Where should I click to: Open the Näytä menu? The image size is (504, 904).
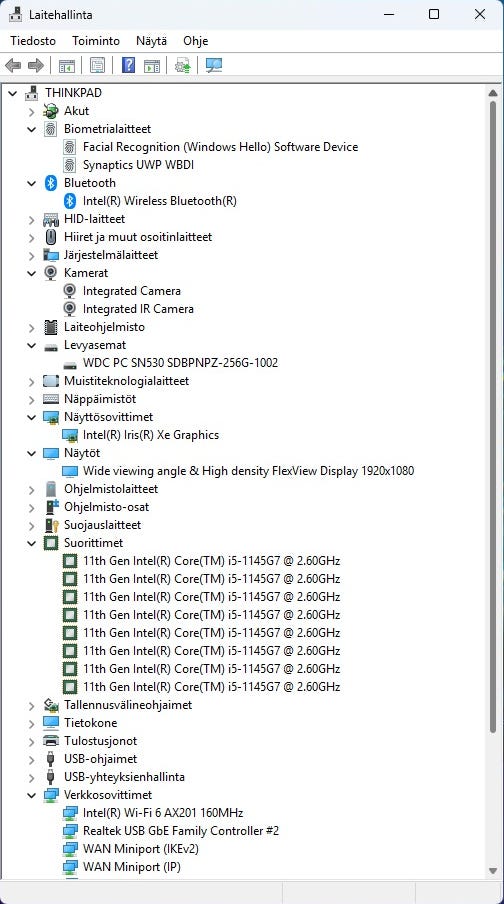152,41
